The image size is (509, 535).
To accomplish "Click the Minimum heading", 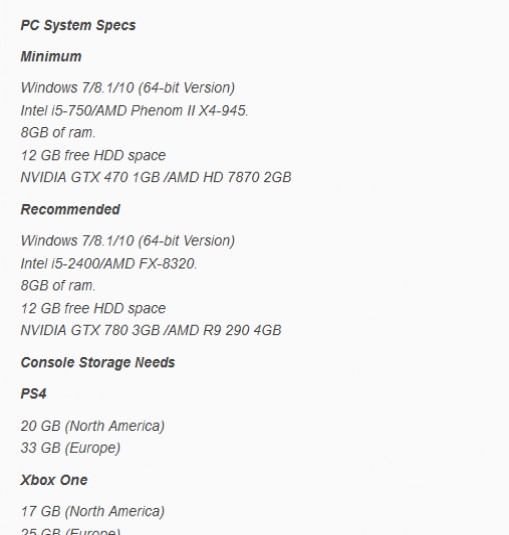I will click(x=51, y=56).
